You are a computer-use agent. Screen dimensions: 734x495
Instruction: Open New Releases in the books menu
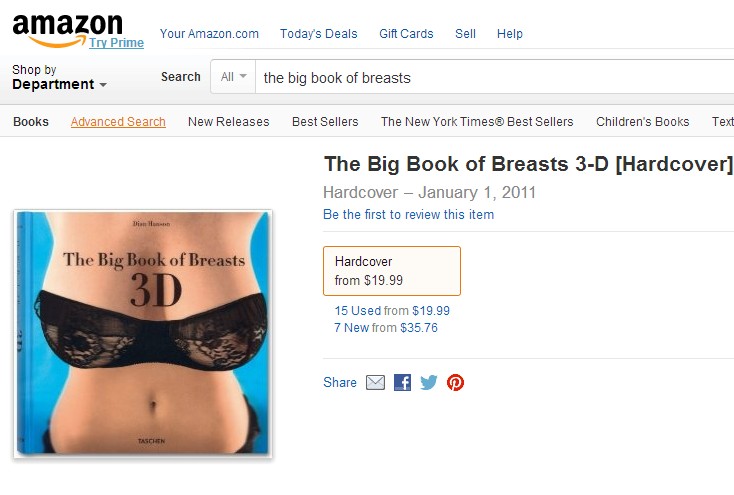click(x=228, y=122)
